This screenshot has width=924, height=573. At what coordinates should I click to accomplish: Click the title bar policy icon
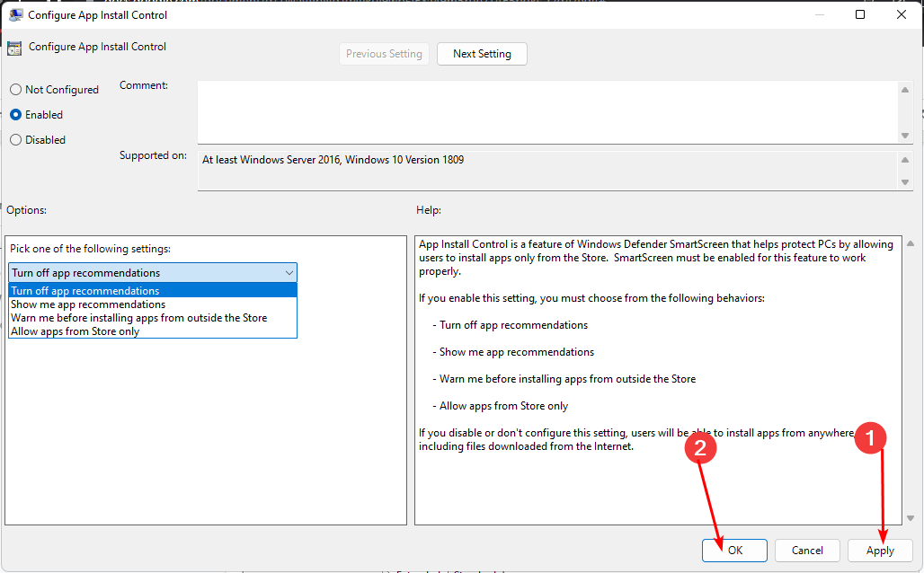[x=15, y=15]
